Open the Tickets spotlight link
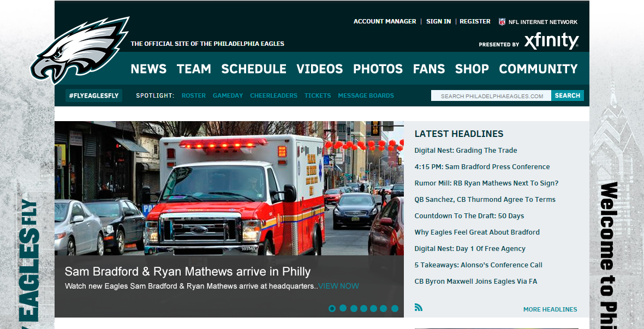This screenshot has height=329, width=644. pos(318,95)
